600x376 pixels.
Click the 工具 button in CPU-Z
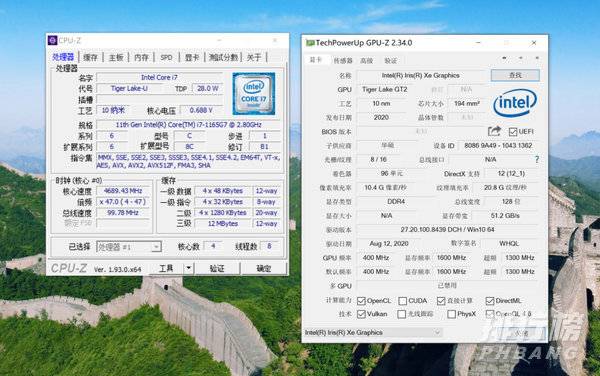166,268
